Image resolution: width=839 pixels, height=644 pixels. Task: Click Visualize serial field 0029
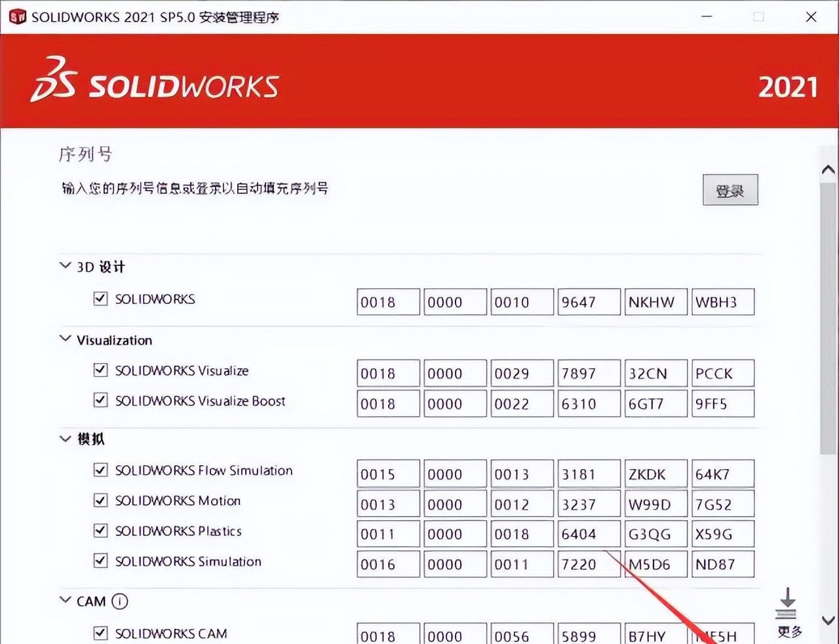tap(522, 373)
